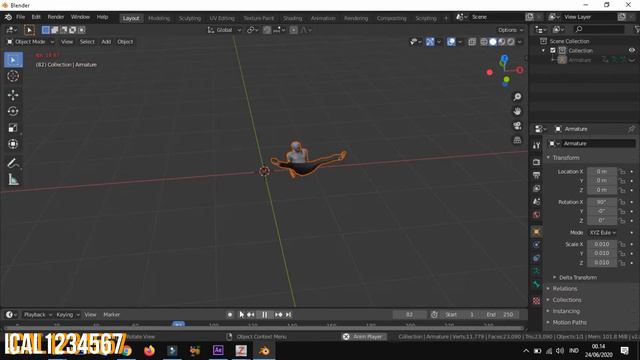640x360 pixels.
Task: Select the Rotate tool
Action: (x=13, y=111)
